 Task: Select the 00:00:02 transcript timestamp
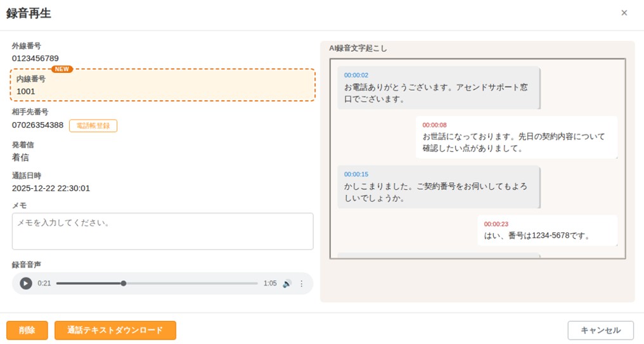(356, 75)
